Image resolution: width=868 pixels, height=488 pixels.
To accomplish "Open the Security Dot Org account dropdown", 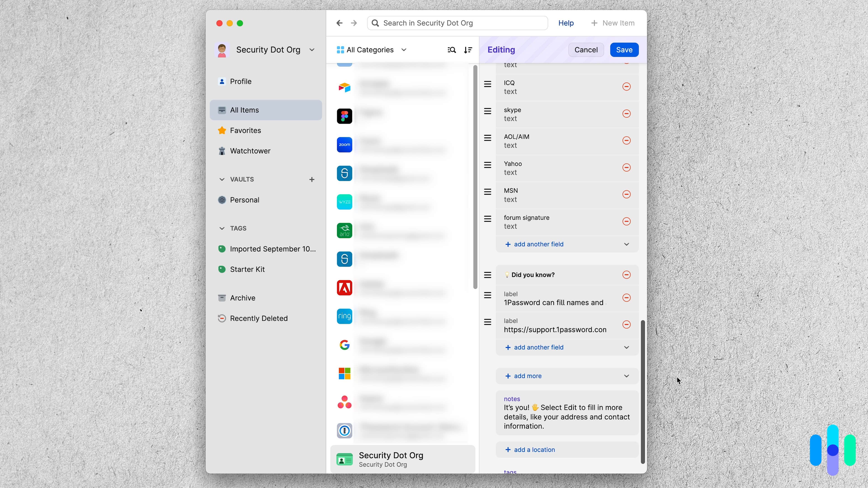I will (312, 49).
